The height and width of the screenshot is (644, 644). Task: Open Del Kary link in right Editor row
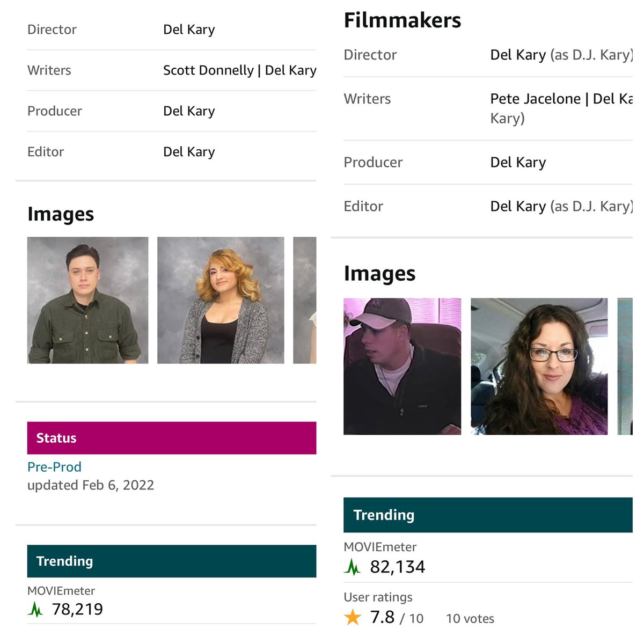[x=518, y=206]
